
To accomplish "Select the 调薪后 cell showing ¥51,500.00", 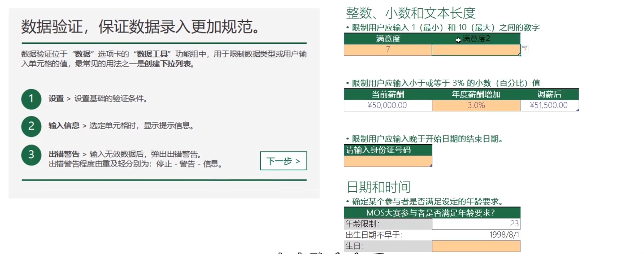I will pyautogui.click(x=549, y=105).
